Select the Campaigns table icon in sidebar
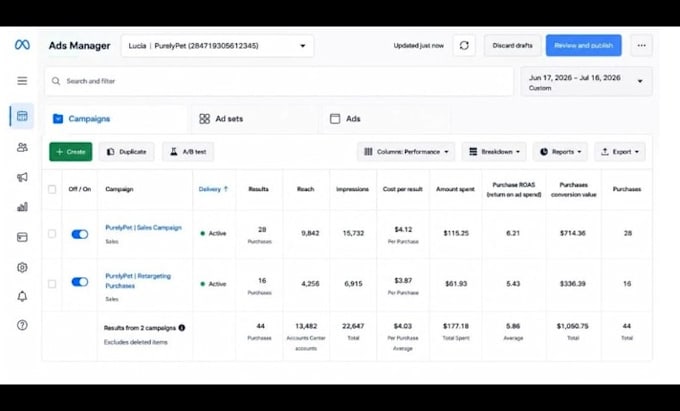 (x=22, y=116)
